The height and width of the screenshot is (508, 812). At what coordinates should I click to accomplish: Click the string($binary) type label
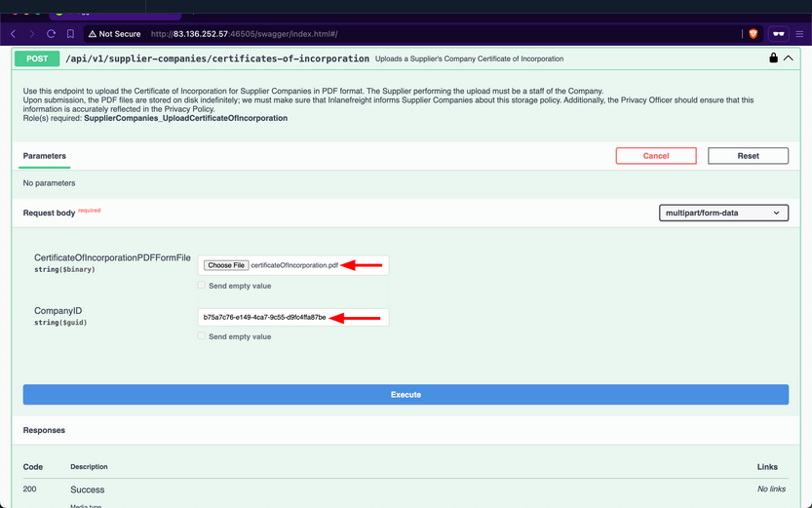click(64, 270)
